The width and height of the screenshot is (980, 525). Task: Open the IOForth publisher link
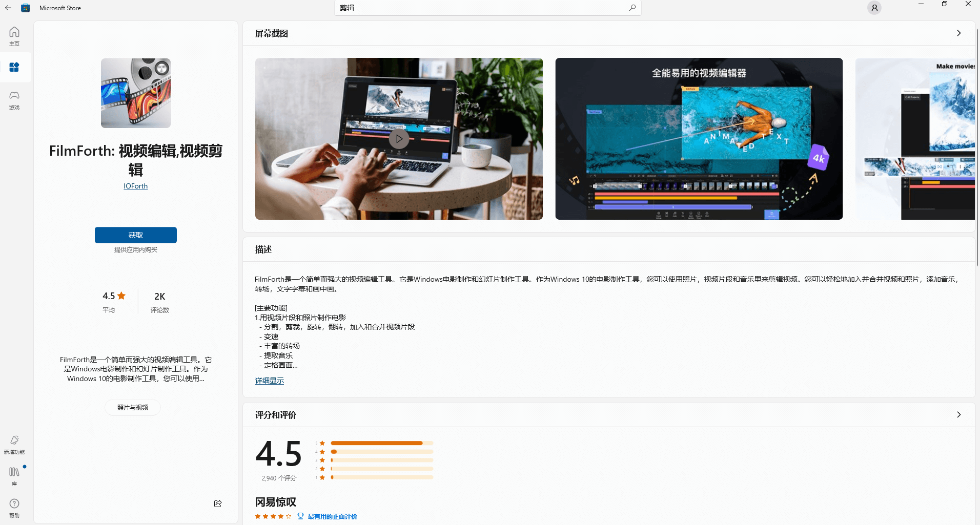pos(135,186)
